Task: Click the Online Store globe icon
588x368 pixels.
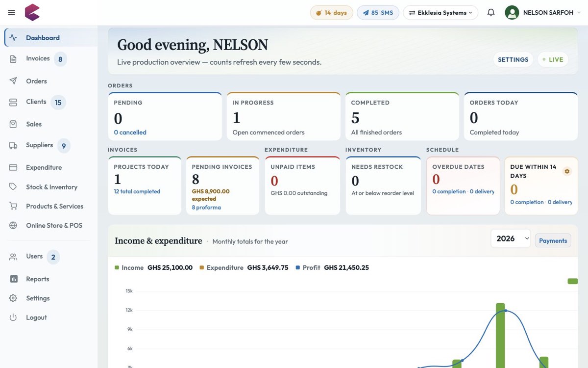Action: pos(13,225)
